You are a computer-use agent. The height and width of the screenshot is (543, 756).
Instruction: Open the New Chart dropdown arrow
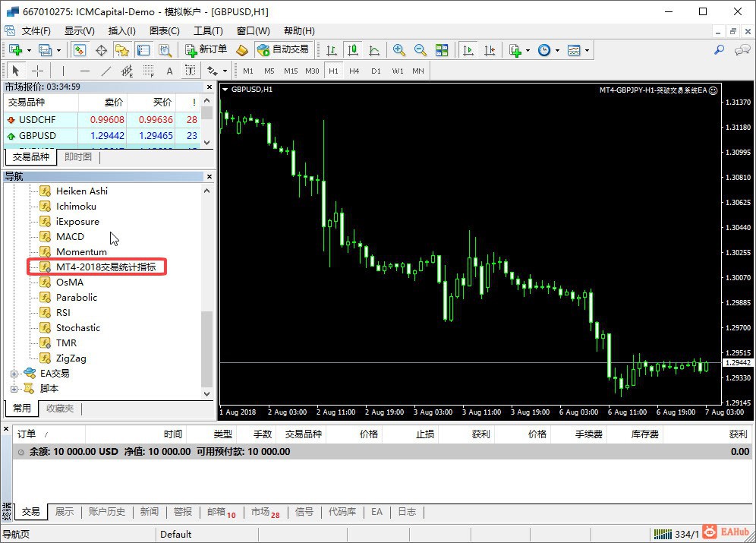[29, 50]
